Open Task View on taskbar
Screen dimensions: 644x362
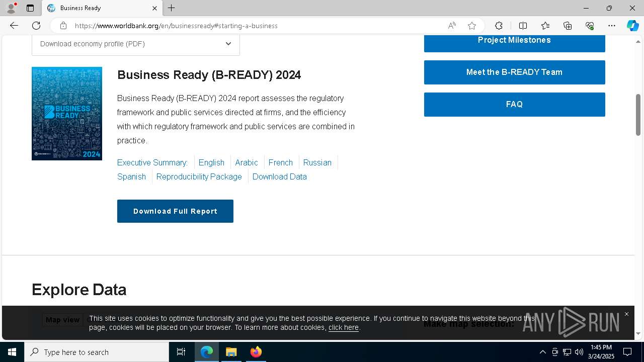[x=181, y=352]
